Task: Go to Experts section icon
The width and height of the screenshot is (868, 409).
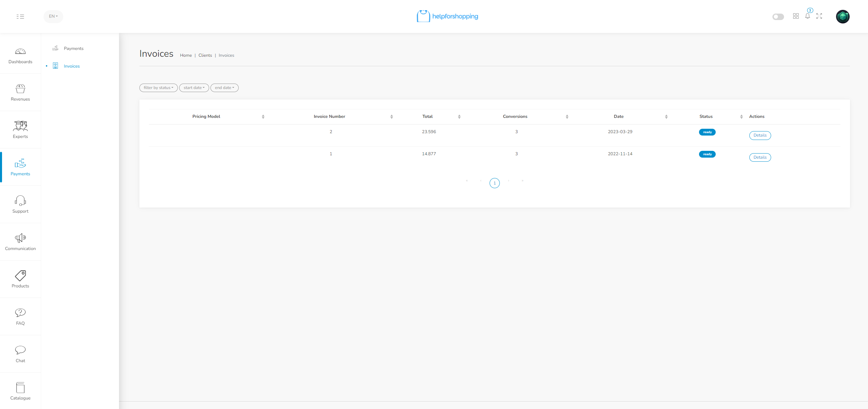Action: [x=20, y=126]
